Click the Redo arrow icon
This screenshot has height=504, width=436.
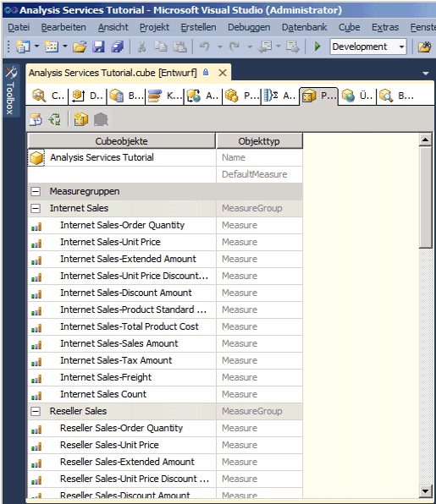[x=235, y=47]
